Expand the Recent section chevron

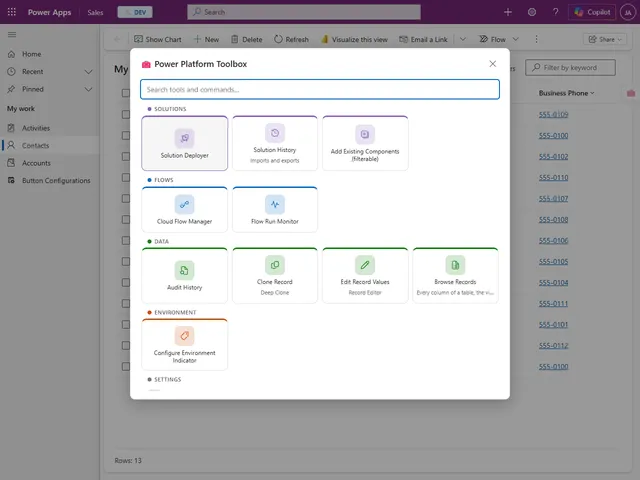[88, 72]
